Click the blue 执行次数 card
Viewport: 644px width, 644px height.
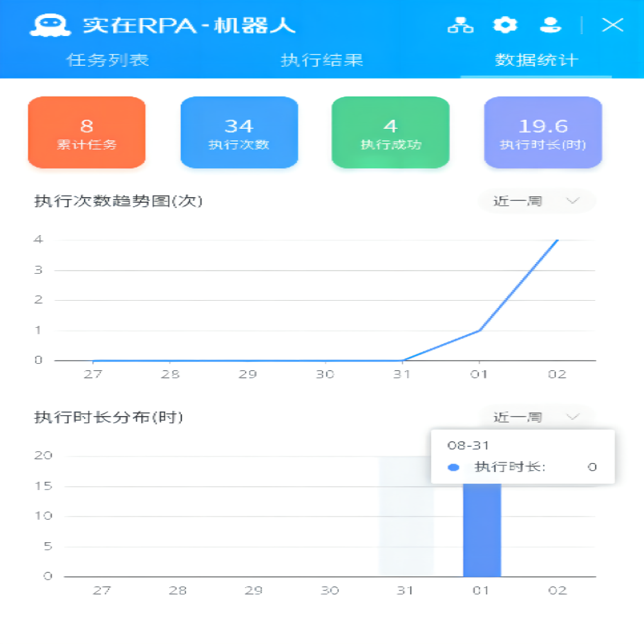click(239, 133)
